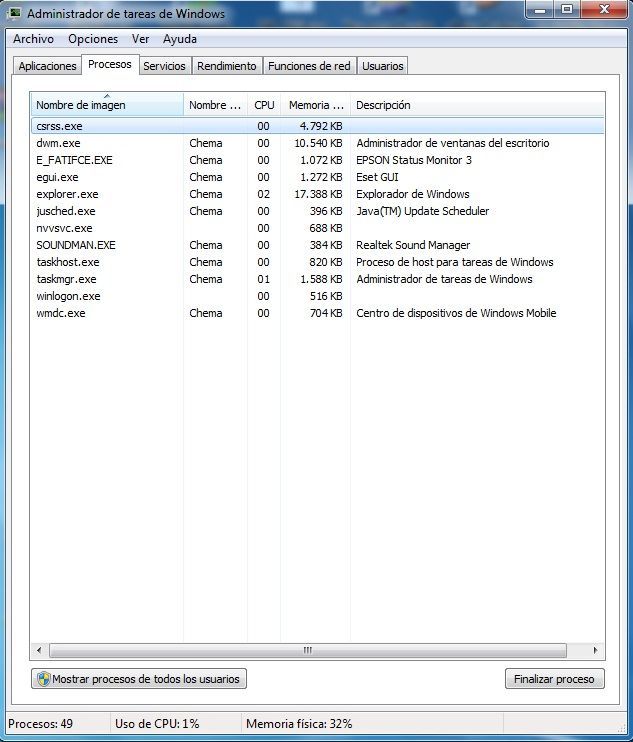The image size is (633, 742).
Task: Click Administrador de ventanas del escritorio description
Action: click(x=453, y=143)
